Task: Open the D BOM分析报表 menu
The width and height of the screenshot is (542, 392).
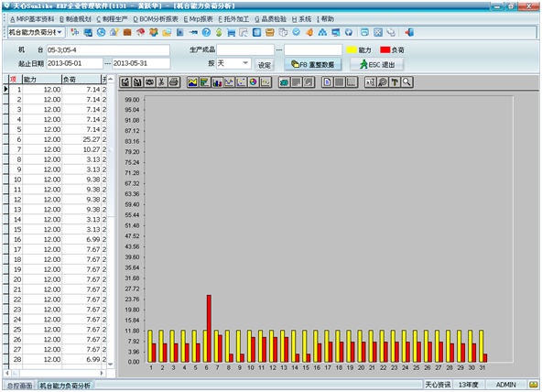Action: (156, 19)
